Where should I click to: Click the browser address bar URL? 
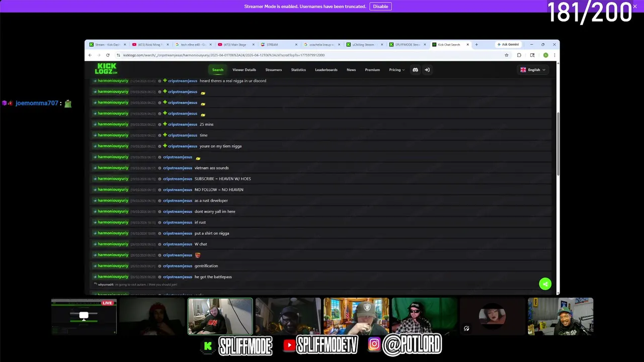click(x=224, y=55)
